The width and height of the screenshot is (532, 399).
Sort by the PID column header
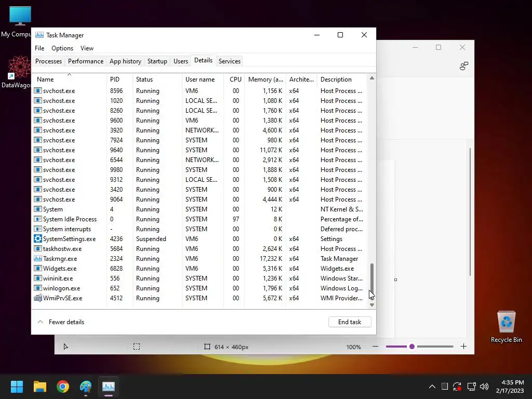(119, 79)
